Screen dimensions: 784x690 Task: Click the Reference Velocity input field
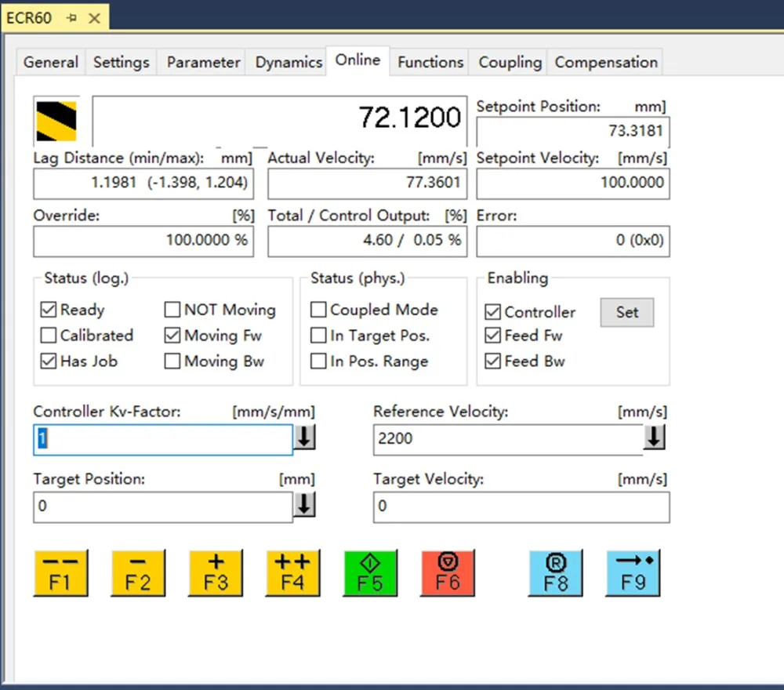click(x=508, y=440)
